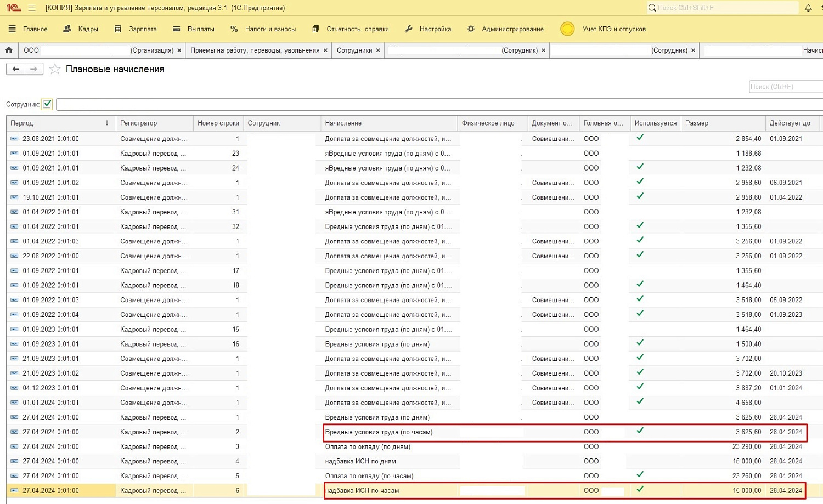Toggle the Сотрудник filter checkbox
823x504 pixels.
click(x=47, y=104)
